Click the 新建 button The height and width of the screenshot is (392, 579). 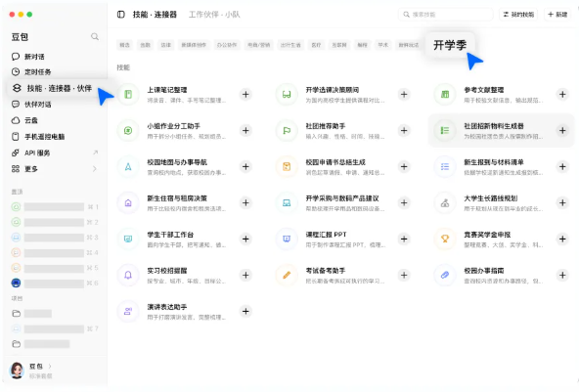557,15
